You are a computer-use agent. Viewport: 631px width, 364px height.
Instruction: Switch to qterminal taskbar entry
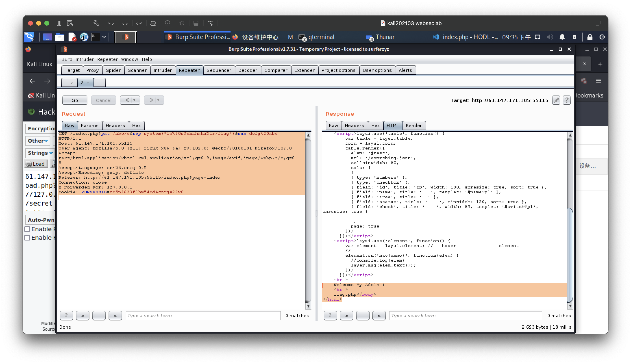317,37
